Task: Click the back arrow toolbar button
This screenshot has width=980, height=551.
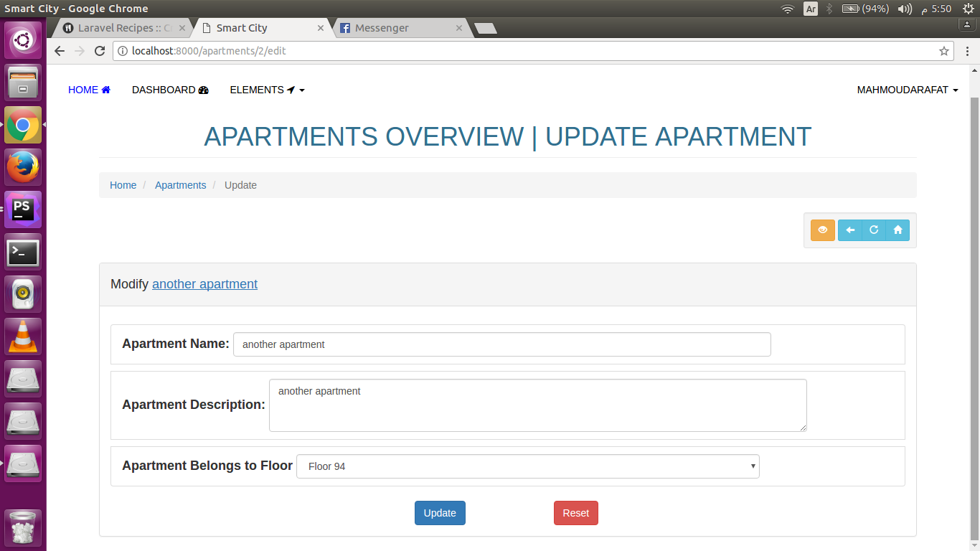Action: 850,230
